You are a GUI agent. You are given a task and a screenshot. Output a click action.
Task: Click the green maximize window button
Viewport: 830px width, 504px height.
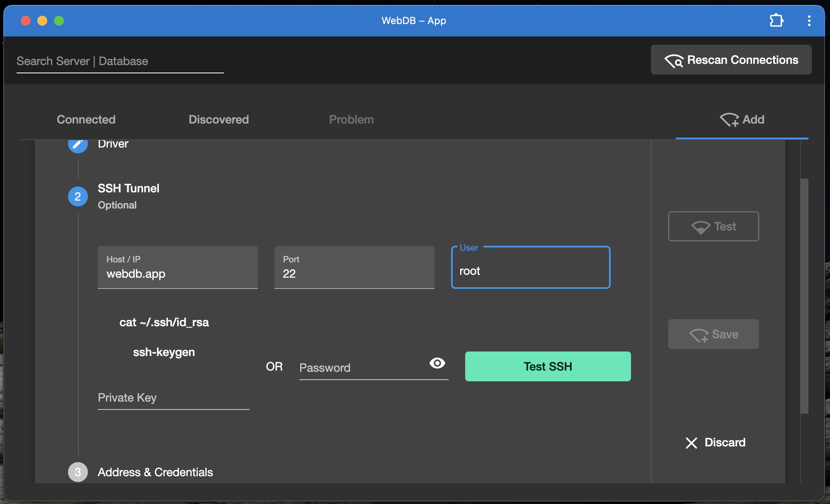[59, 21]
